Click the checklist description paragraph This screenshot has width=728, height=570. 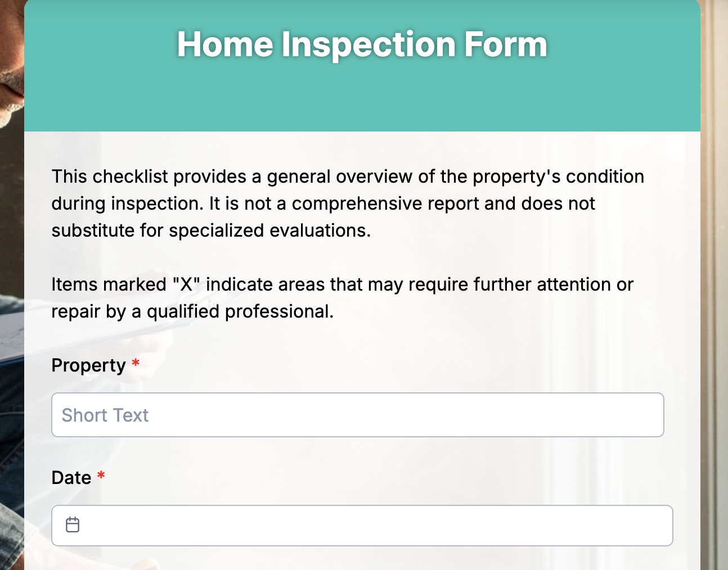347,203
